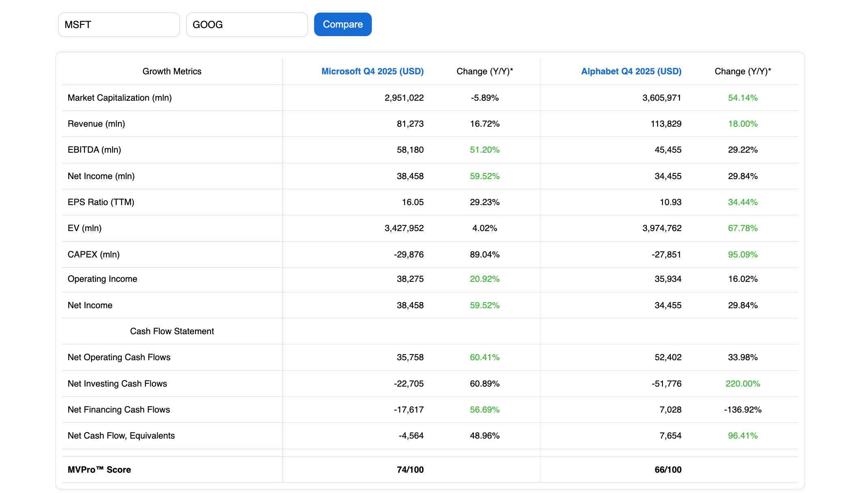Select the -136.92% financing change value
Image resolution: width=868 pixels, height=493 pixels.
(x=743, y=410)
